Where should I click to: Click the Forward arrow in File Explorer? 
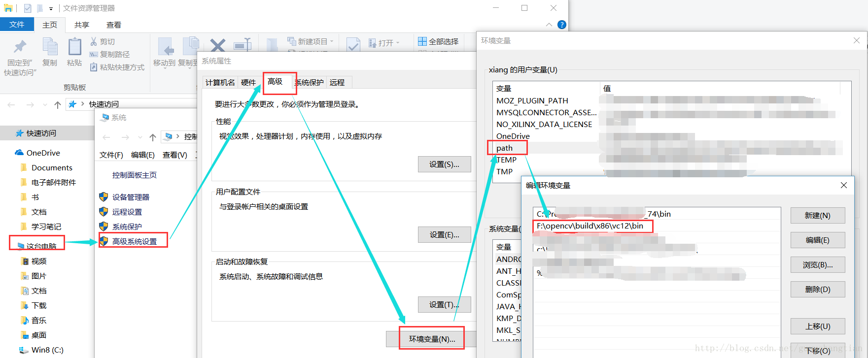point(30,104)
